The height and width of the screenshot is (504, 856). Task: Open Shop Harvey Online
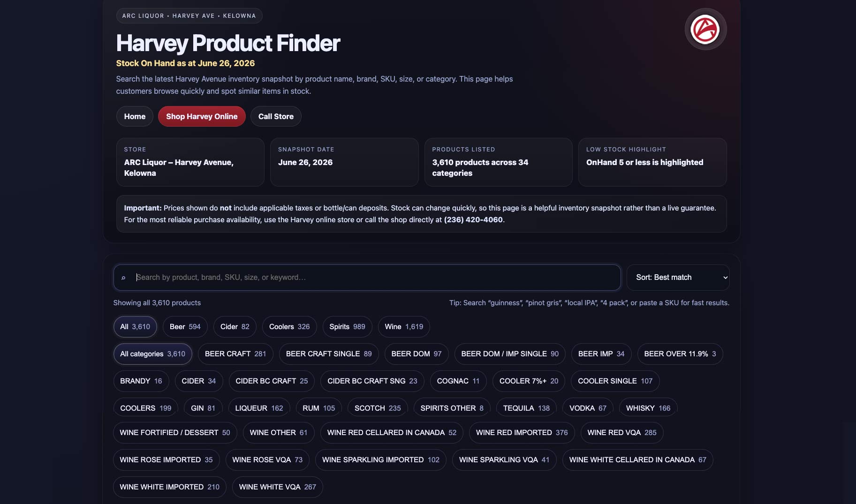[x=202, y=116]
